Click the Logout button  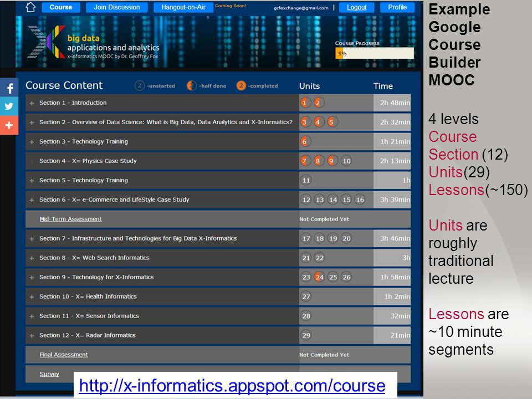click(x=356, y=7)
